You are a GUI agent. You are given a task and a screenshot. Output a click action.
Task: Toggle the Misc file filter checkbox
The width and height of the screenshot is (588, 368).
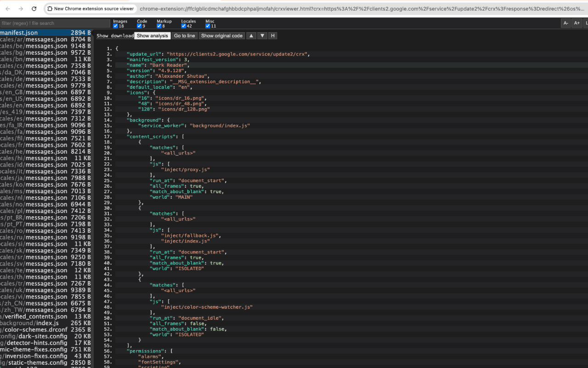208,26
